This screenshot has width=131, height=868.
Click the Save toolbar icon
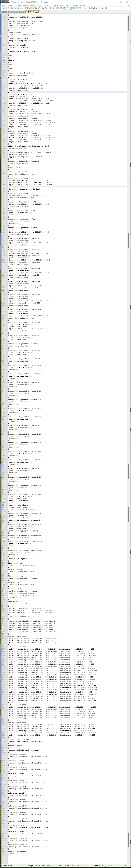coord(9,8)
